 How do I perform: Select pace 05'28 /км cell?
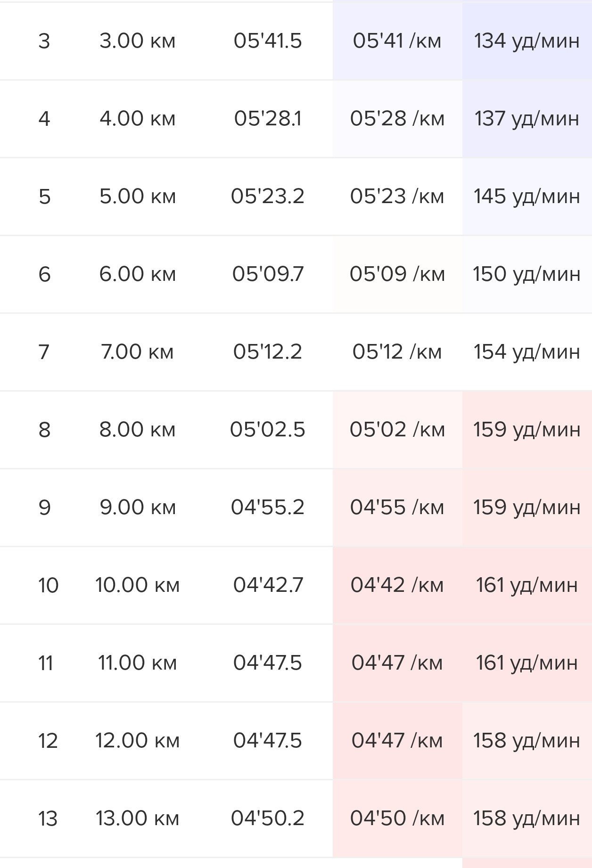[x=397, y=118]
